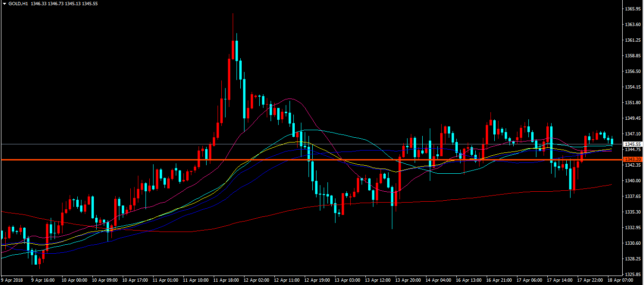Click time axis label 12 Apr 11:00
Viewport: 644px width, 285px height.
click(x=286, y=280)
